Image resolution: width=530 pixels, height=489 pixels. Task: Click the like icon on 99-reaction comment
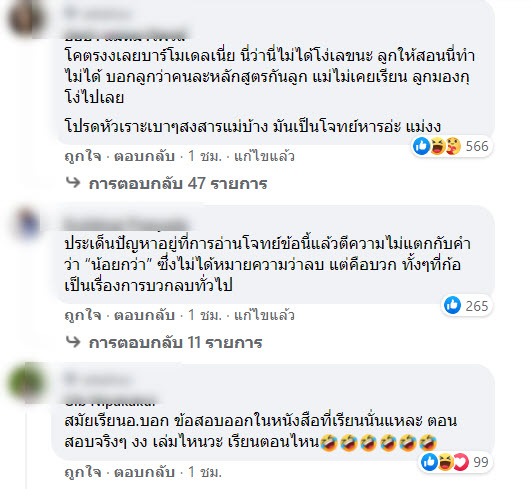(x=430, y=462)
